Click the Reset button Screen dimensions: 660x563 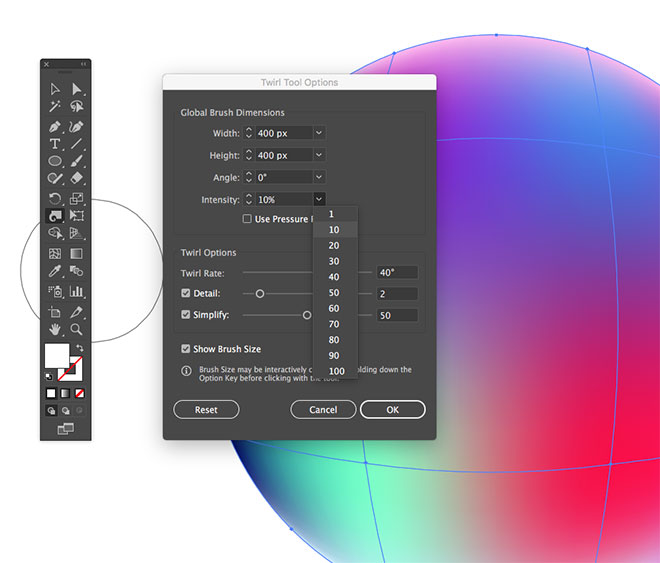pos(206,410)
